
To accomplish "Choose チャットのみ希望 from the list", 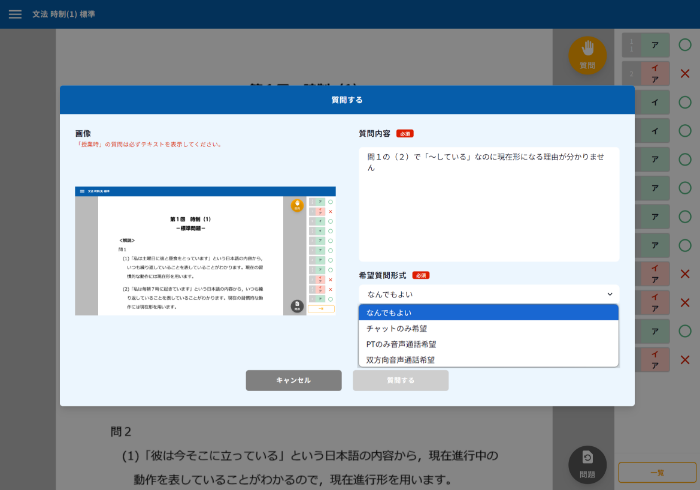I will coord(488,328).
